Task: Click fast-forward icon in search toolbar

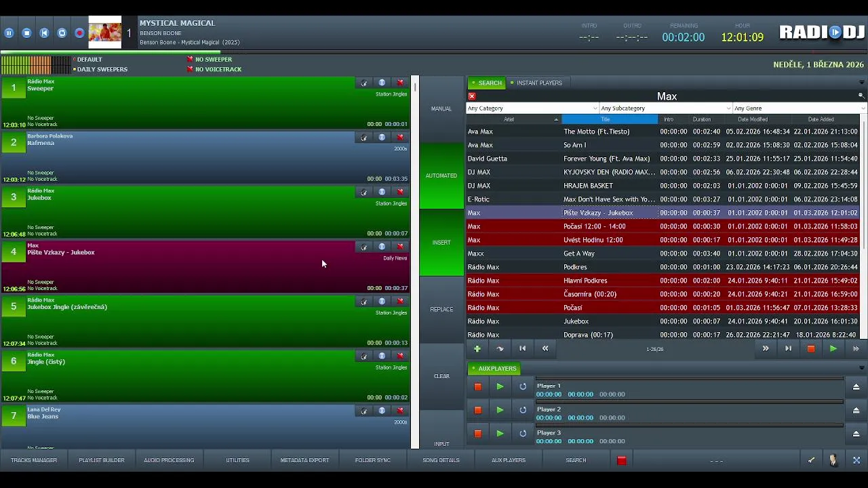Action: (x=856, y=348)
